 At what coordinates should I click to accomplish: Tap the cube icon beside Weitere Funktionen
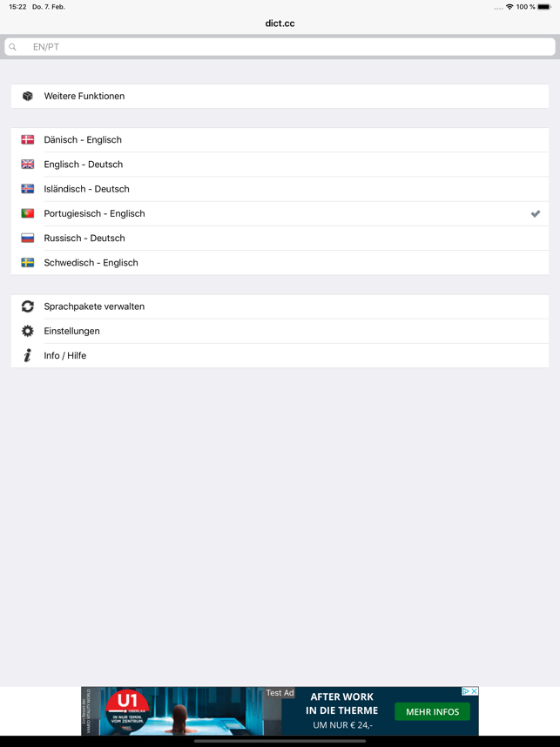pyautogui.click(x=28, y=97)
